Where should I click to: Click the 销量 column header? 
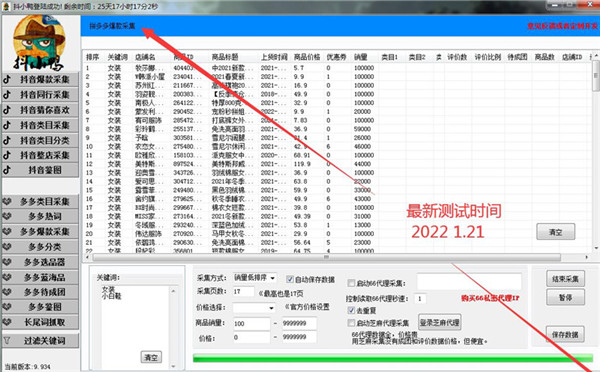361,57
